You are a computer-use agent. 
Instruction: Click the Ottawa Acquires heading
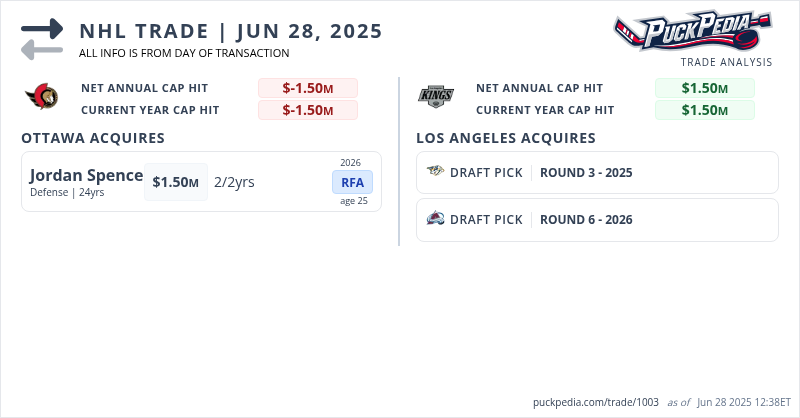coord(93,138)
